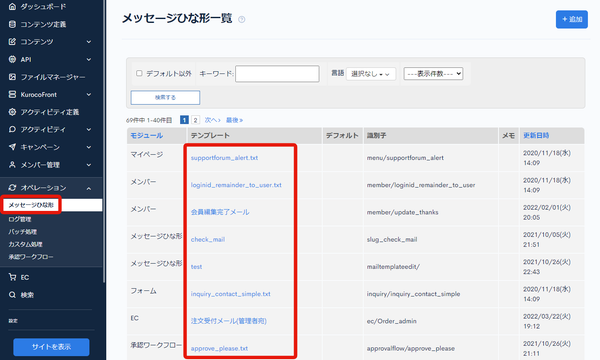Expand the アクティビティ menu chevron
The width and height of the screenshot is (600, 360).
(x=89, y=130)
